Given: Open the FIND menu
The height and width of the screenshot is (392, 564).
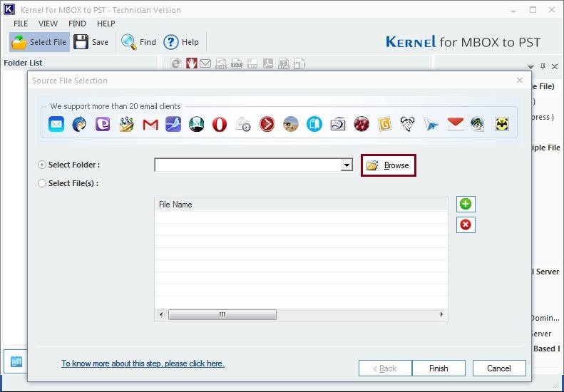Looking at the screenshot, I should pos(77,24).
